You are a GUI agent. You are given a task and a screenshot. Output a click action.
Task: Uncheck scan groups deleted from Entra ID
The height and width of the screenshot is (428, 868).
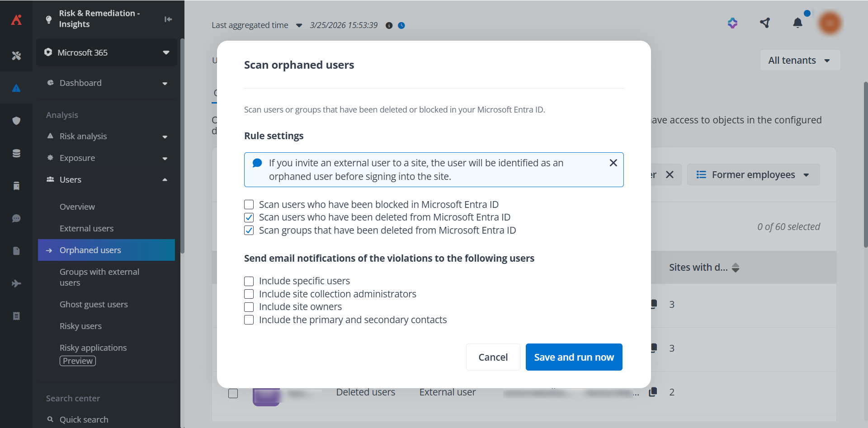coord(249,230)
